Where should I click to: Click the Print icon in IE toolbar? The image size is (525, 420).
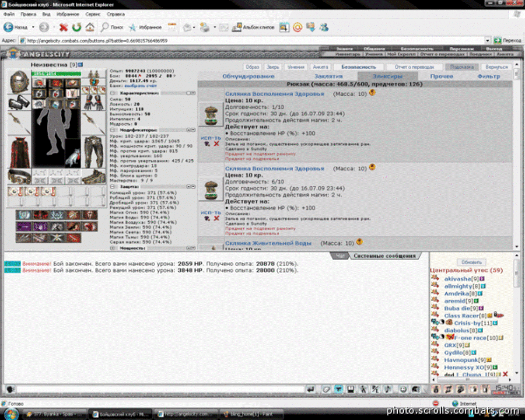point(204,27)
